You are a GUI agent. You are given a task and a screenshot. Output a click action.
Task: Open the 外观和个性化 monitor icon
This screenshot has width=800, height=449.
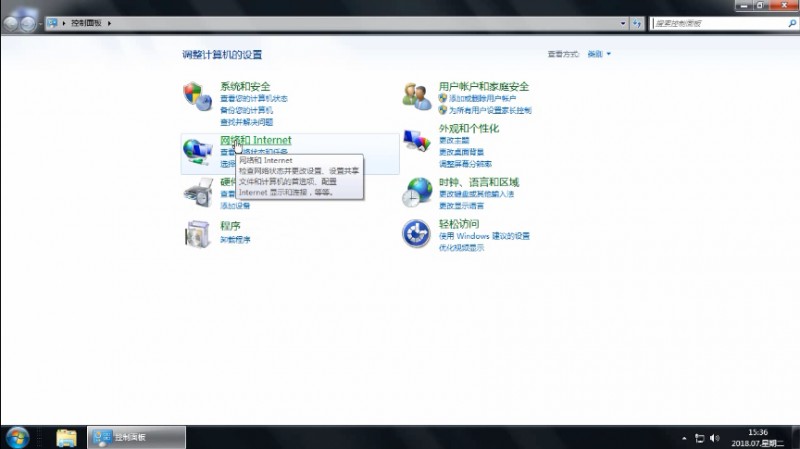pos(417,140)
